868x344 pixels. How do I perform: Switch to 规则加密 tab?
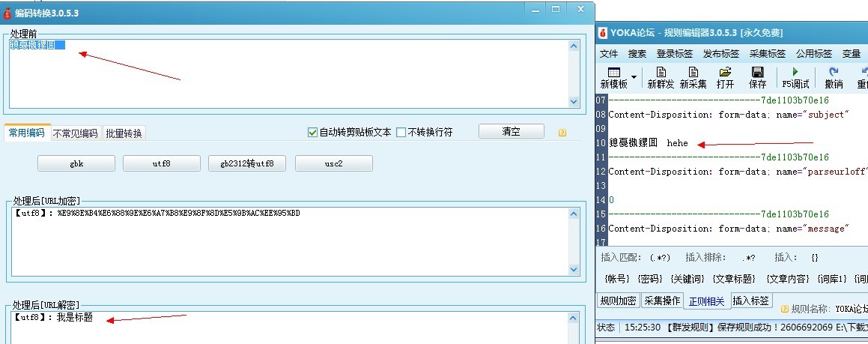click(619, 301)
